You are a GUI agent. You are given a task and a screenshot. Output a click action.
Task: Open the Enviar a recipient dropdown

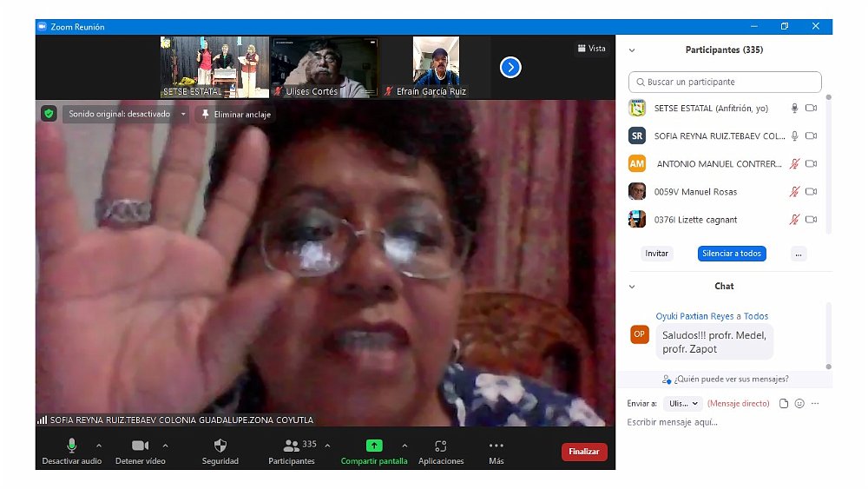coord(682,404)
